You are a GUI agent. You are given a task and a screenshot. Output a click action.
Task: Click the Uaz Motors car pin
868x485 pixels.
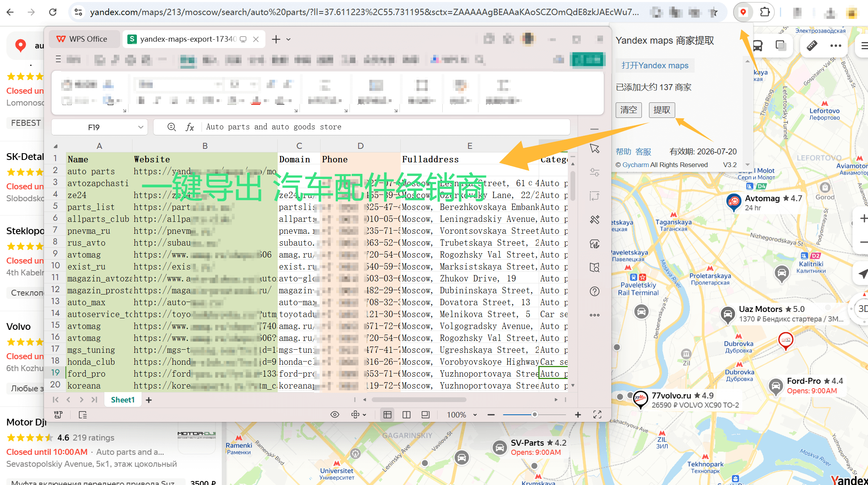pos(728,315)
